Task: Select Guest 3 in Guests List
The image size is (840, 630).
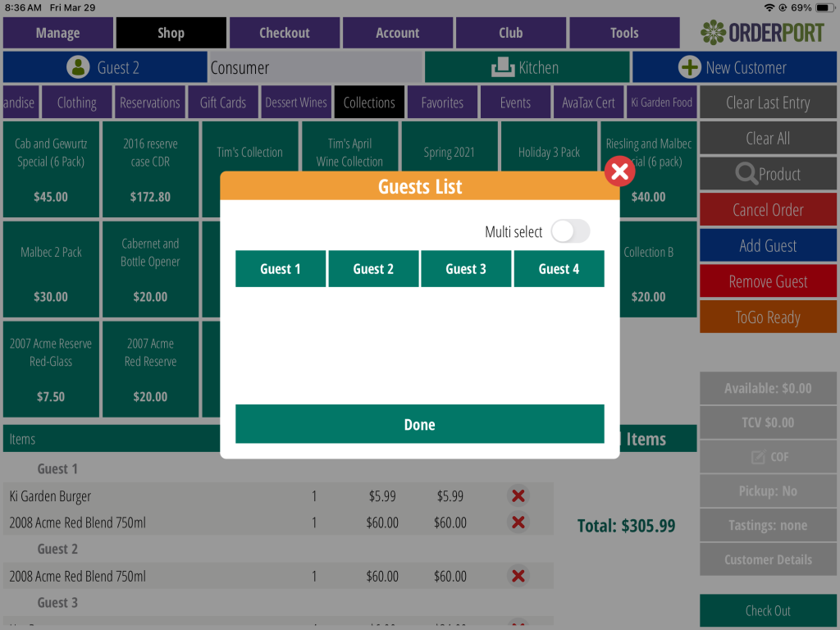Action: tap(466, 269)
